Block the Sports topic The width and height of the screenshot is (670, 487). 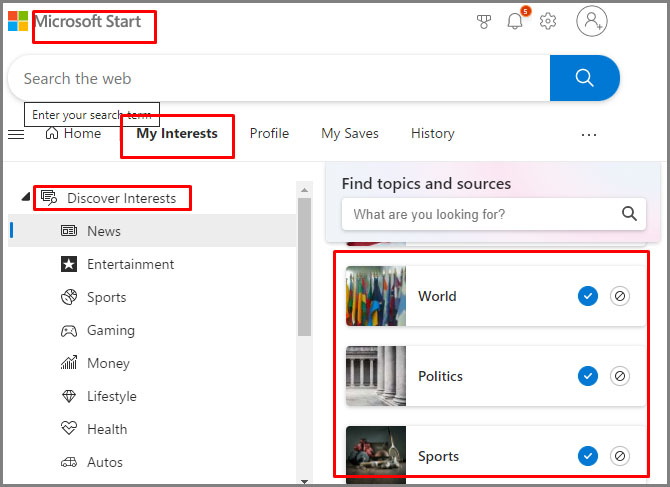(620, 456)
